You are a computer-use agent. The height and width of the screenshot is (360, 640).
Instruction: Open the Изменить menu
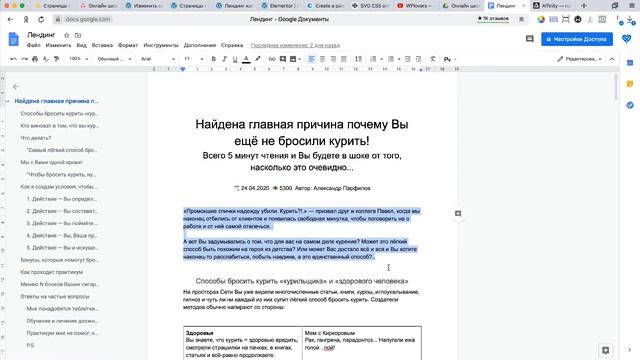[58, 45]
